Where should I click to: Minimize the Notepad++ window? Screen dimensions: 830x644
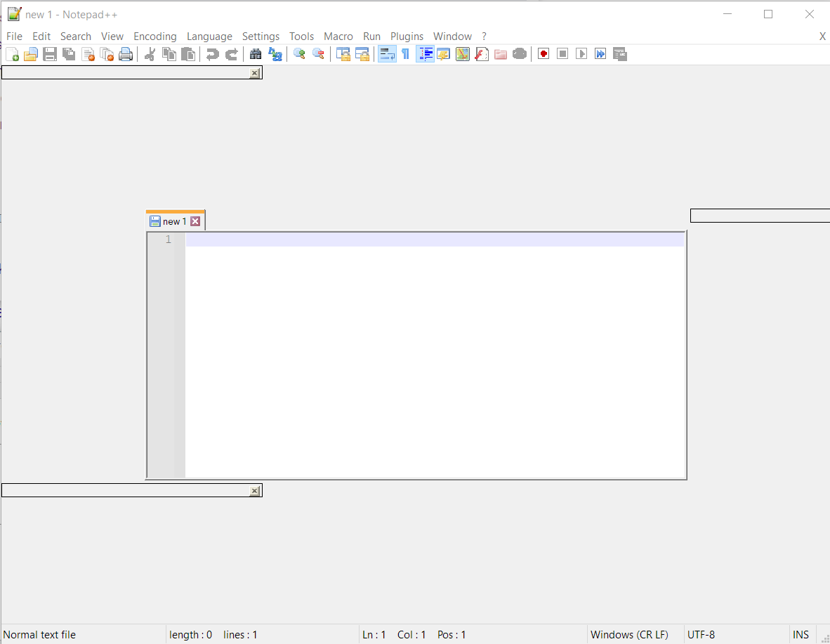tap(727, 14)
